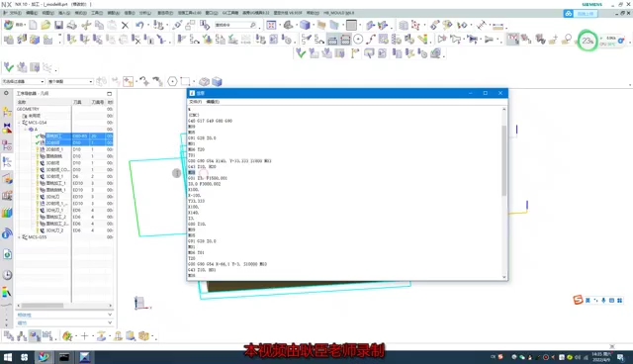Click the Open folder icon
633x364 pixels.
45,25
